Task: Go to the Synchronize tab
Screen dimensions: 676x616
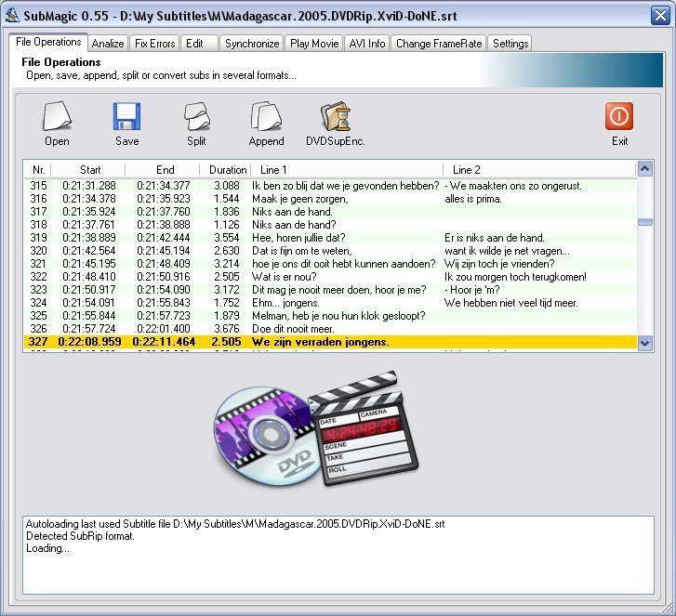Action: tap(251, 44)
